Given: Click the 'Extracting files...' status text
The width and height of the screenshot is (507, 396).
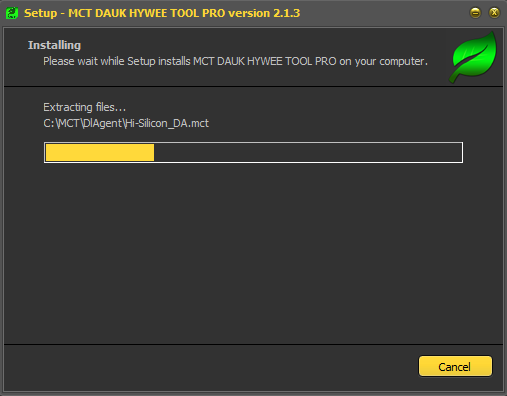Looking at the screenshot, I should [x=85, y=107].
